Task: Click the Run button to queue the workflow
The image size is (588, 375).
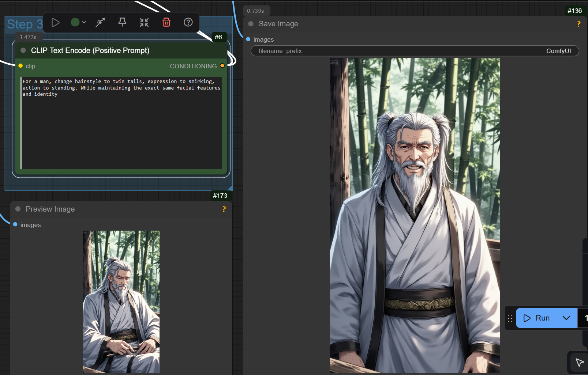Action: [x=537, y=318]
